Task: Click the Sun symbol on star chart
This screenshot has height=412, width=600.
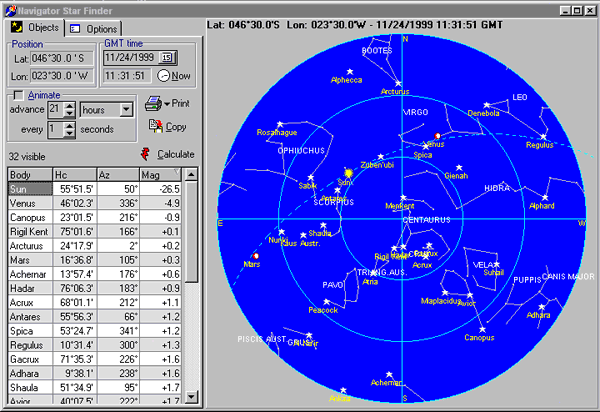Action: 349,173
